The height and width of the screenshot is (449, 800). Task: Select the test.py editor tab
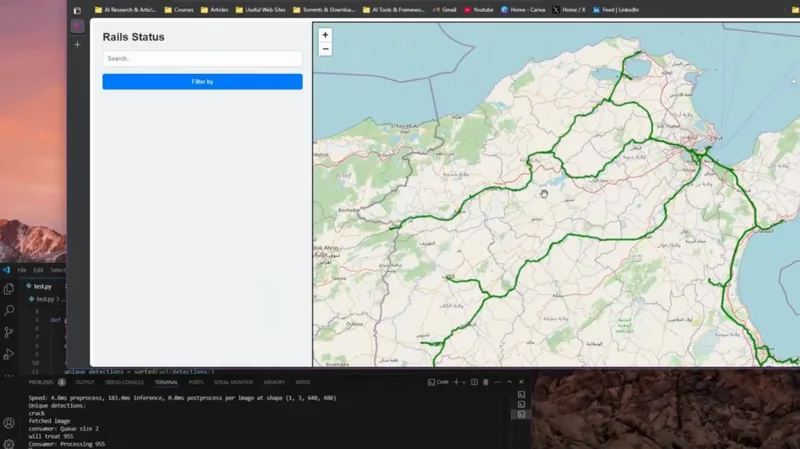click(43, 287)
